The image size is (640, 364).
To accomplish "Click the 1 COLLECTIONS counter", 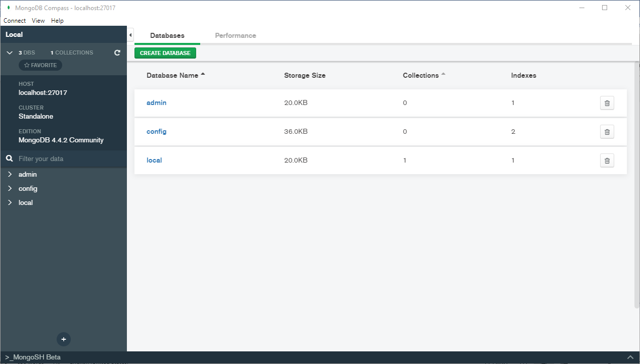I will [x=72, y=53].
